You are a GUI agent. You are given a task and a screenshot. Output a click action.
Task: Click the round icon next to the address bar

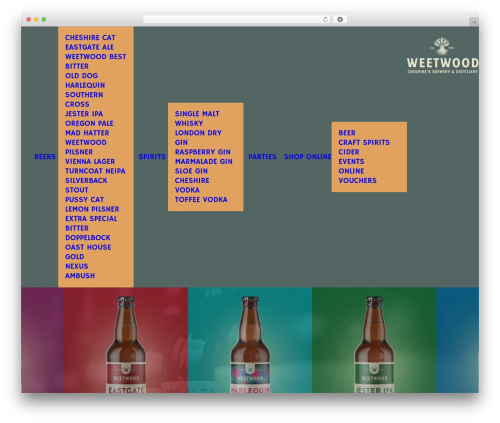click(340, 20)
